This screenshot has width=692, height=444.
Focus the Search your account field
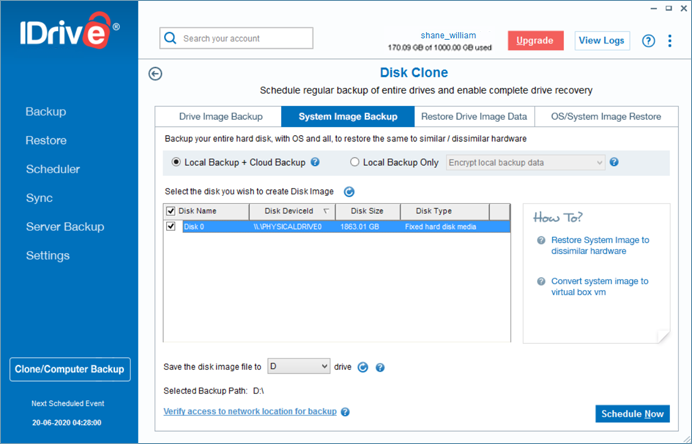click(x=237, y=38)
